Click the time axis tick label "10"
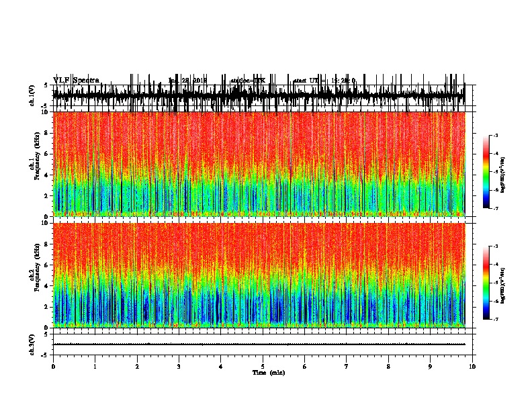 coord(472,367)
